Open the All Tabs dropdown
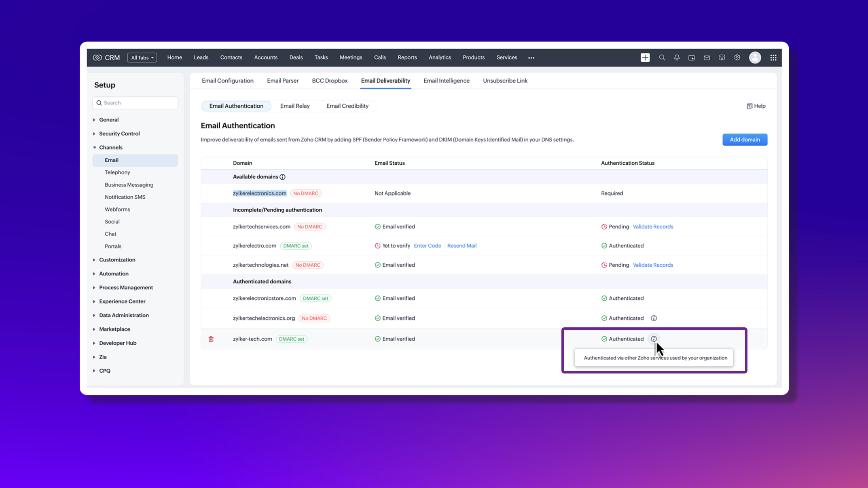 pyautogui.click(x=142, y=57)
